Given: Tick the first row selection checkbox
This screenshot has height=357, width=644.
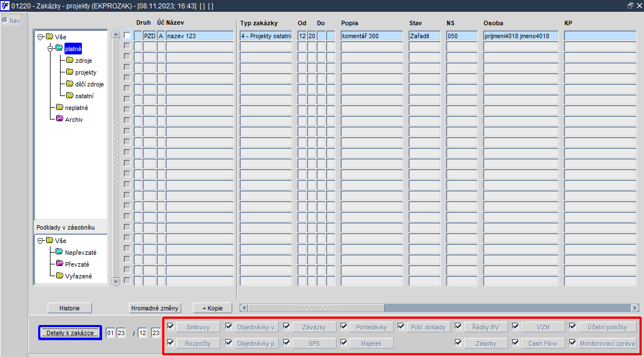Looking at the screenshot, I should click(127, 35).
